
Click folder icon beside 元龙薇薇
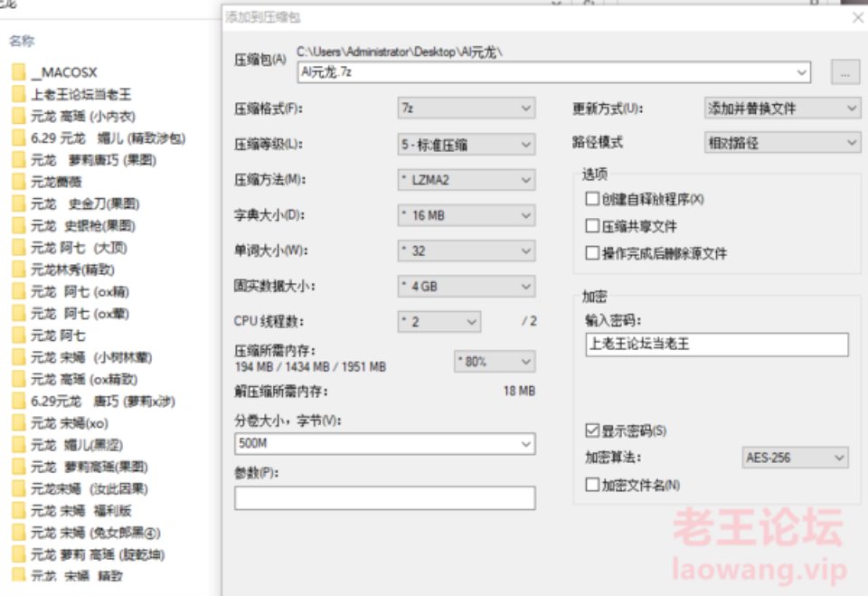click(19, 182)
